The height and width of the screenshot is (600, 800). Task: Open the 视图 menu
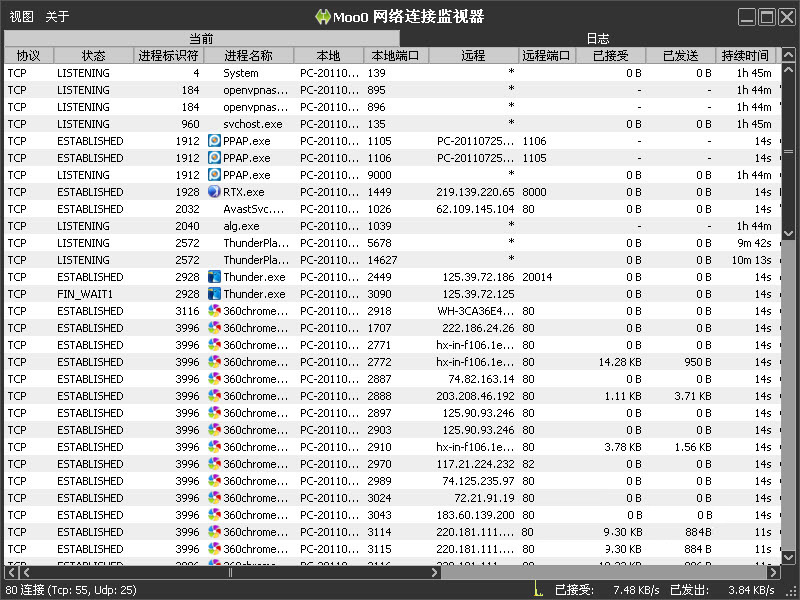coord(21,16)
